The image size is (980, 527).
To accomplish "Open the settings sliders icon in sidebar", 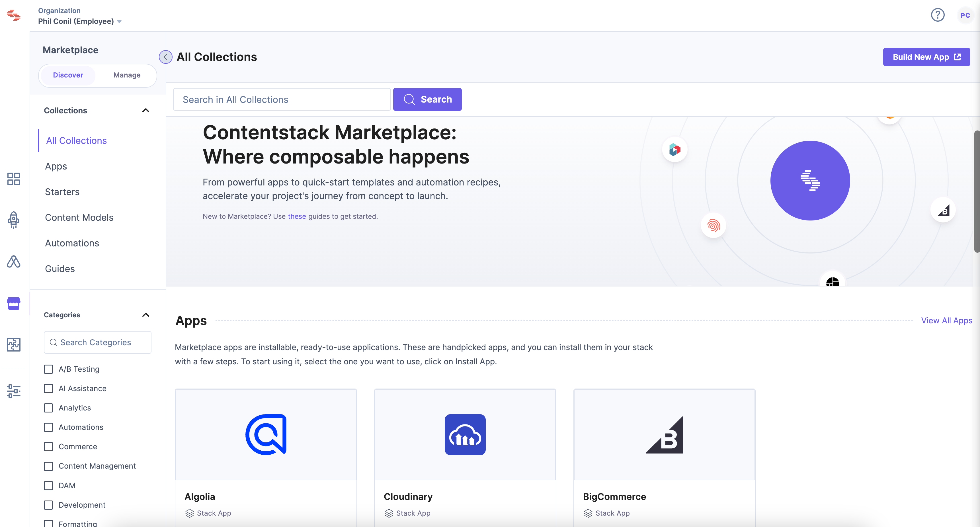I will 14,391.
